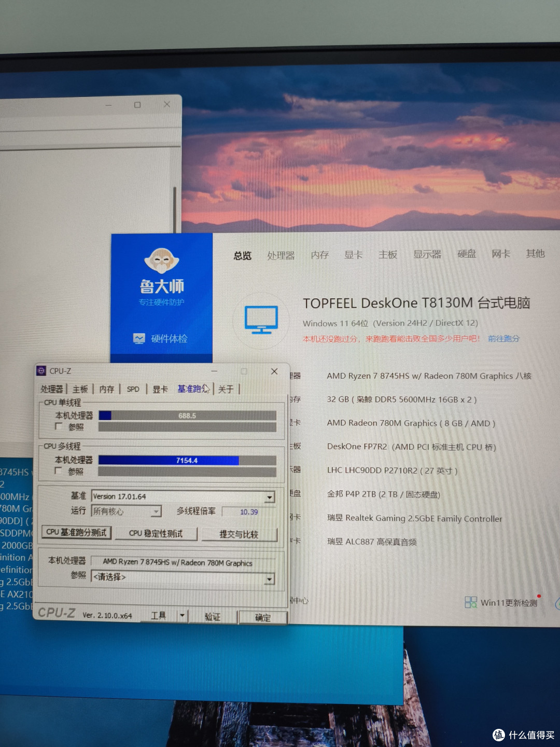560x747 pixels.
Task: Enable the single-thread reference (参照) checkbox
Action: tap(59, 426)
